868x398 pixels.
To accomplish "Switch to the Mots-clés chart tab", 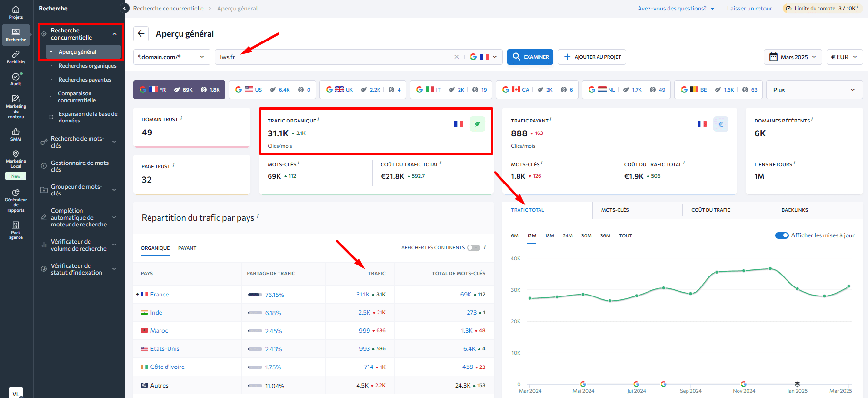I will coord(615,210).
